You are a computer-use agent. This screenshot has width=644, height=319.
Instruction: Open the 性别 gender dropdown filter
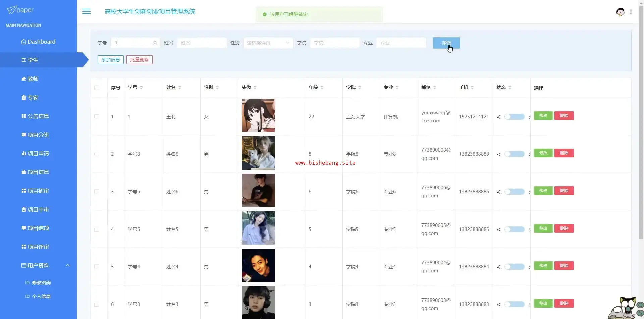[268, 43]
